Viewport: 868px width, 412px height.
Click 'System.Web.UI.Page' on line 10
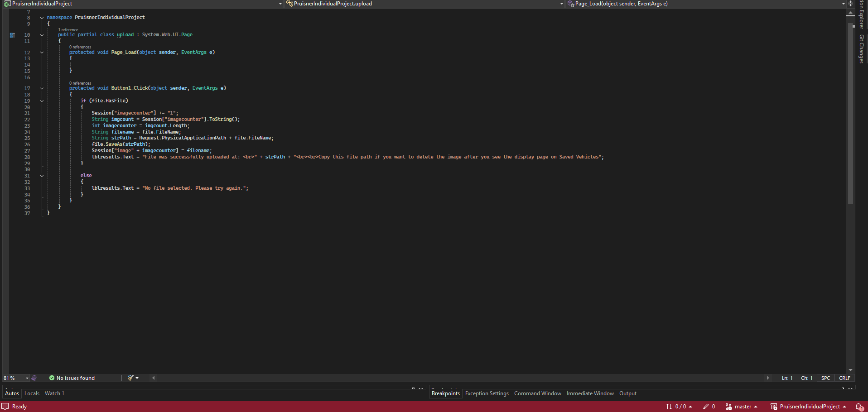(167, 35)
